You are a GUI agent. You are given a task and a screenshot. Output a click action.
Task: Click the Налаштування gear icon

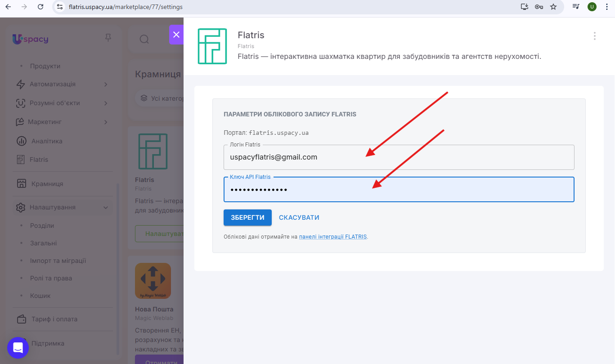21,208
